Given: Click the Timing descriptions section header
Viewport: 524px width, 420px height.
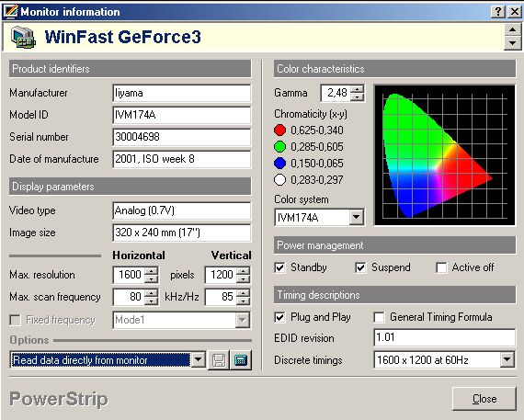Looking at the screenshot, I should point(394,295).
